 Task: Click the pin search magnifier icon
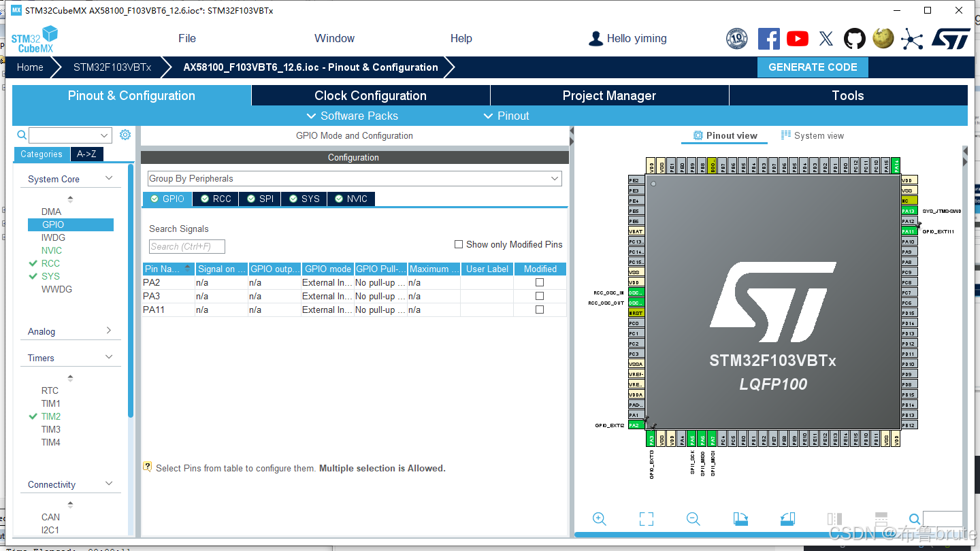915,519
